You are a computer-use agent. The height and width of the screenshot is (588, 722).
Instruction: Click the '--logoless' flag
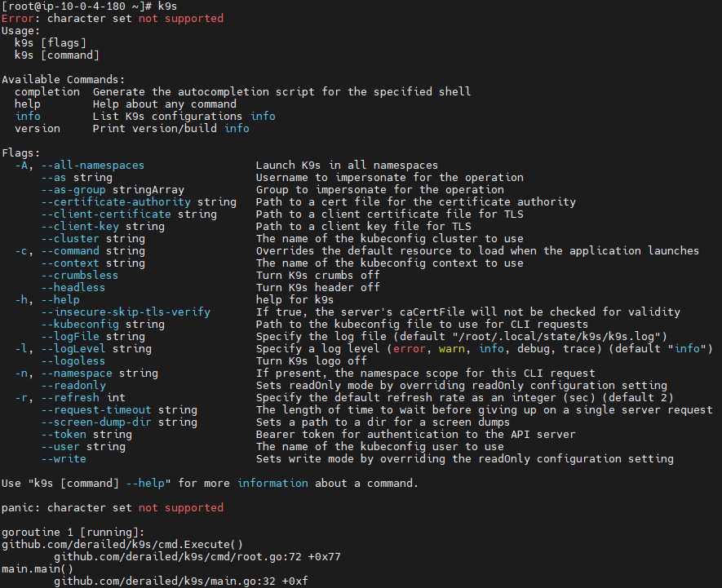73,361
